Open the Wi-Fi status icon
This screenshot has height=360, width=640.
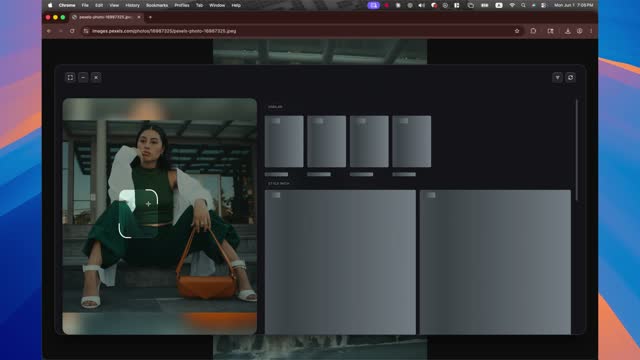coord(512,5)
